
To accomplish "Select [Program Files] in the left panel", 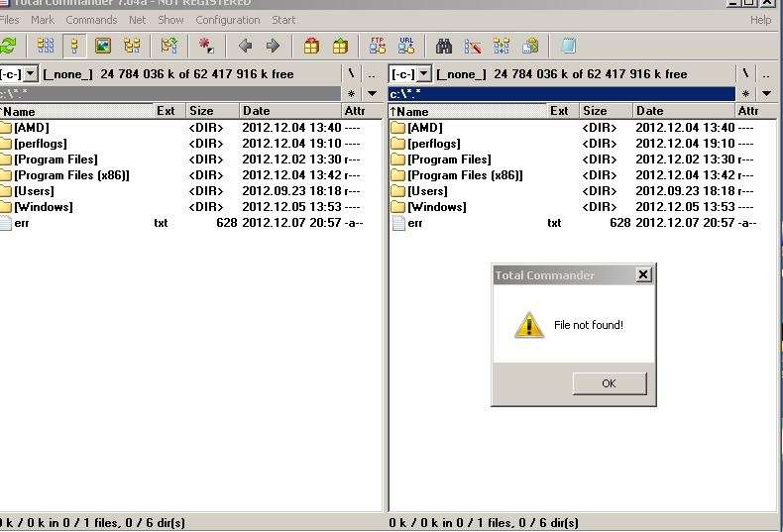I will [190, 160].
